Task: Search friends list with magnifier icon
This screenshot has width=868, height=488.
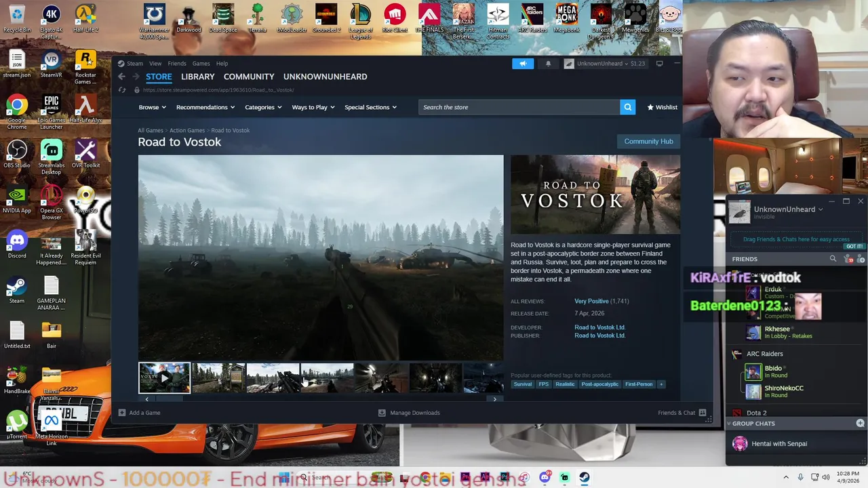Action: [833, 259]
